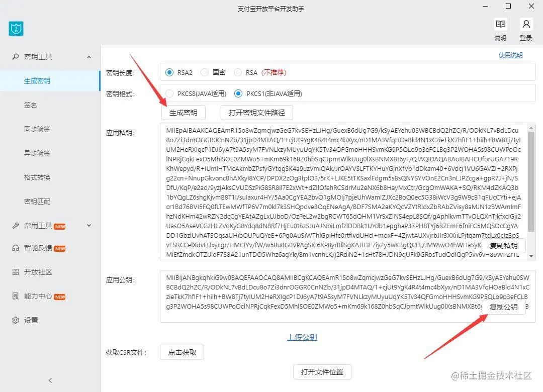The height and width of the screenshot is (392, 543).
Task: Collapse the 密钥工具 menu chevron
Action: [x=89, y=57]
